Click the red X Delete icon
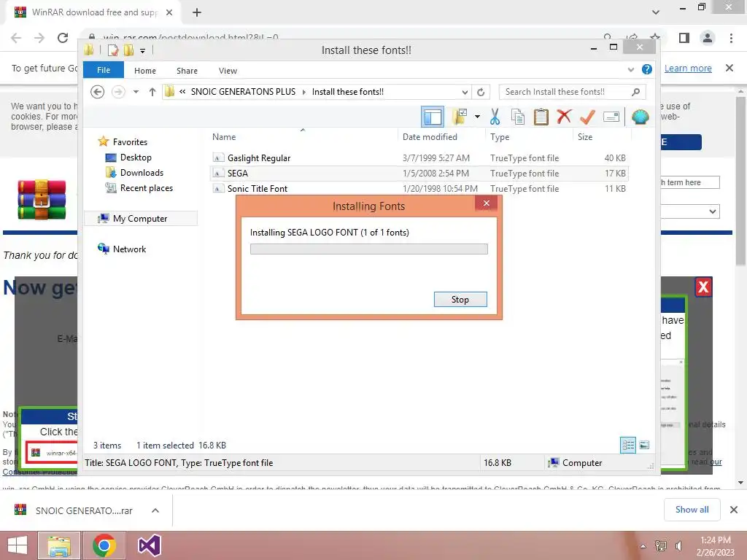 click(564, 117)
